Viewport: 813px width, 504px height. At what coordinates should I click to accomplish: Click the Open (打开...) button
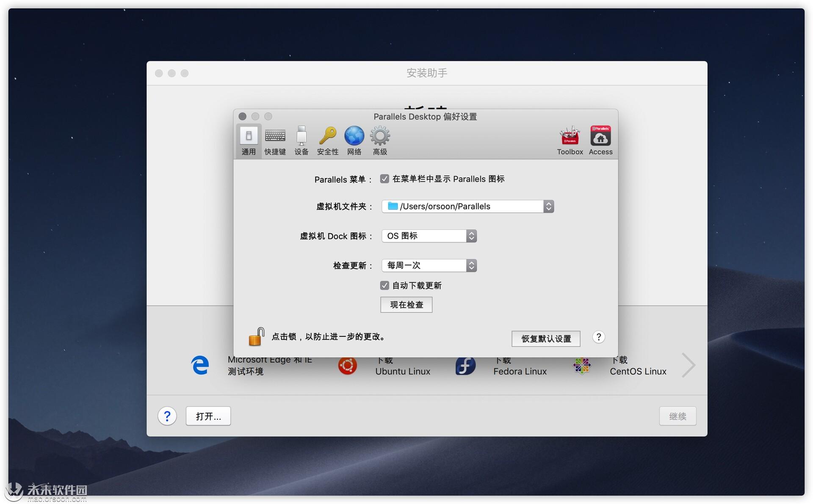(208, 416)
